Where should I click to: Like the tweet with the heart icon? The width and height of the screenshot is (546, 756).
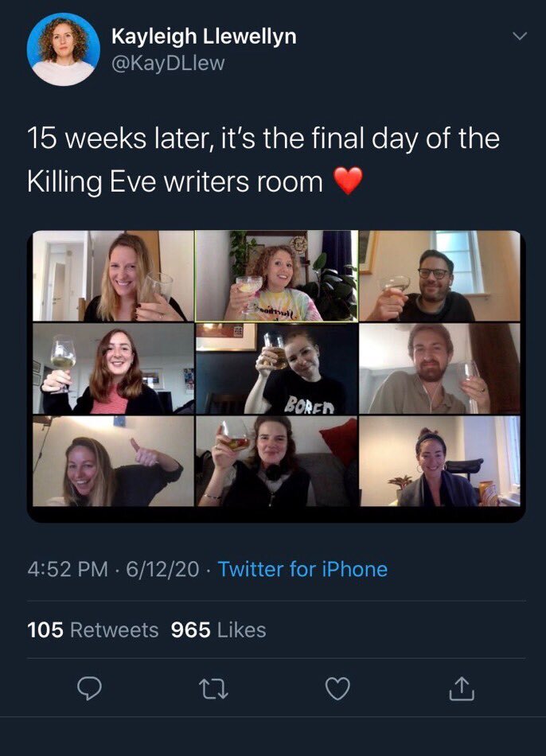point(337,689)
